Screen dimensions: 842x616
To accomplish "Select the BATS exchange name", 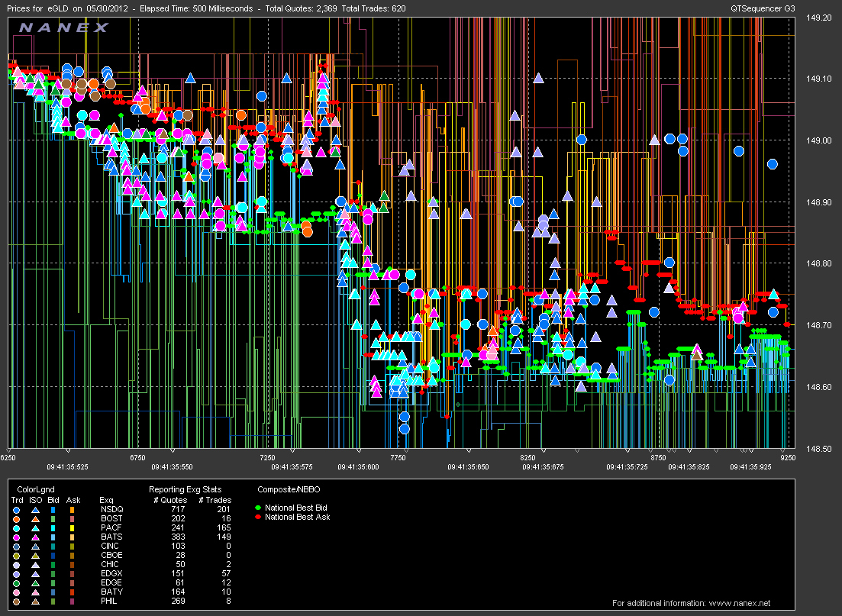I will click(111, 537).
